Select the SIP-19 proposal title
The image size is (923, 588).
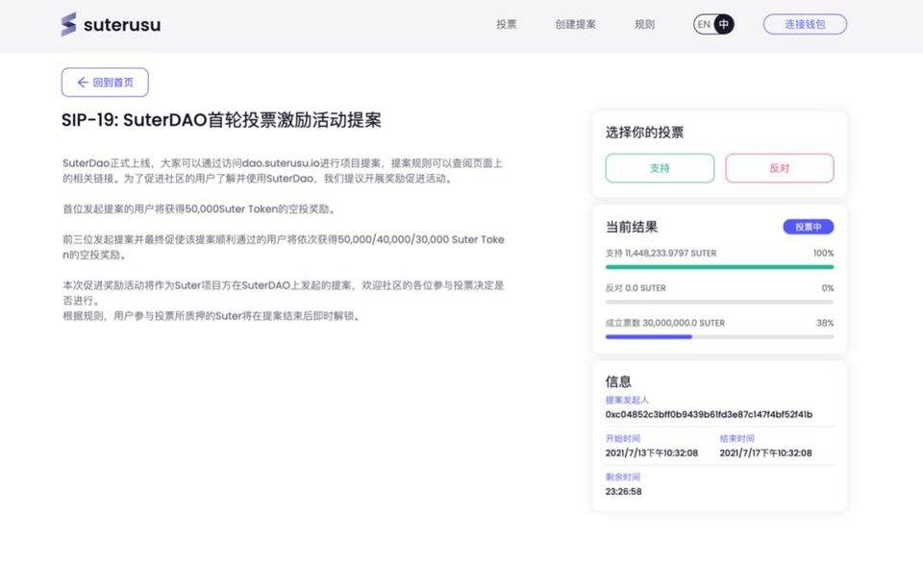[221, 120]
